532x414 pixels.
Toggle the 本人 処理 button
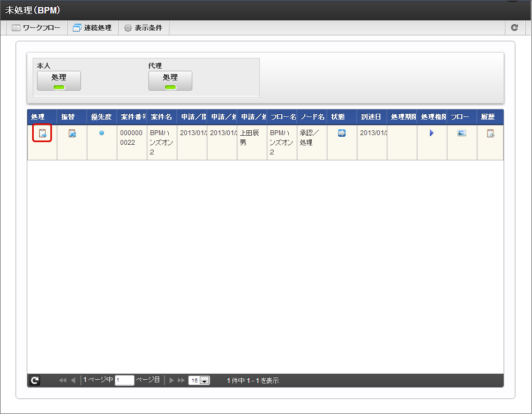pyautogui.click(x=59, y=80)
